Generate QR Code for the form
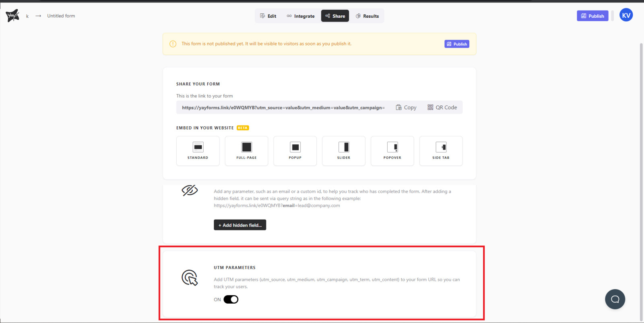This screenshot has height=323, width=644. click(x=442, y=107)
